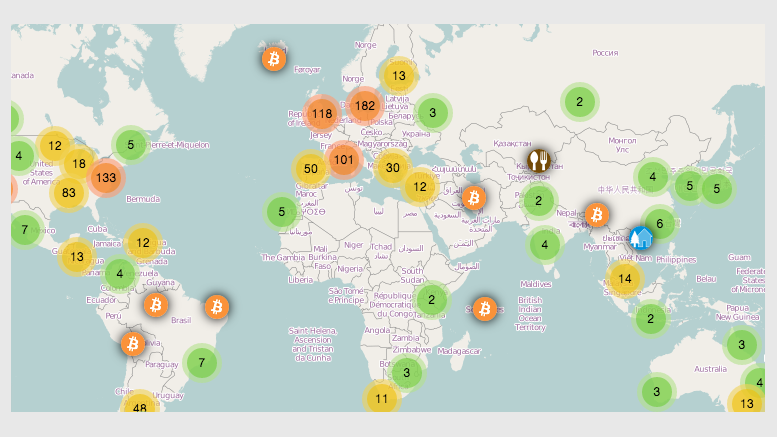Select the Bitcoin marker east of Ecuador
Image resolution: width=777 pixels, height=437 pixels.
point(156,305)
